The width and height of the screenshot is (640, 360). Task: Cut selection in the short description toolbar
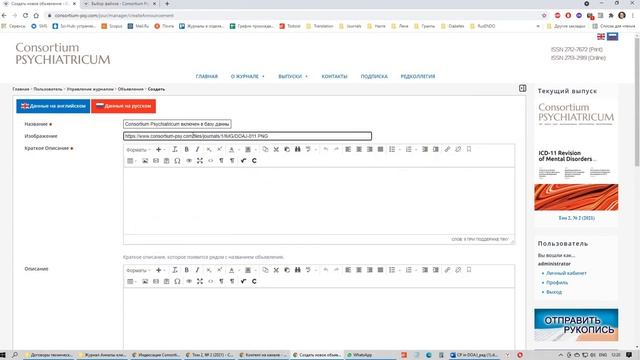coord(276,149)
